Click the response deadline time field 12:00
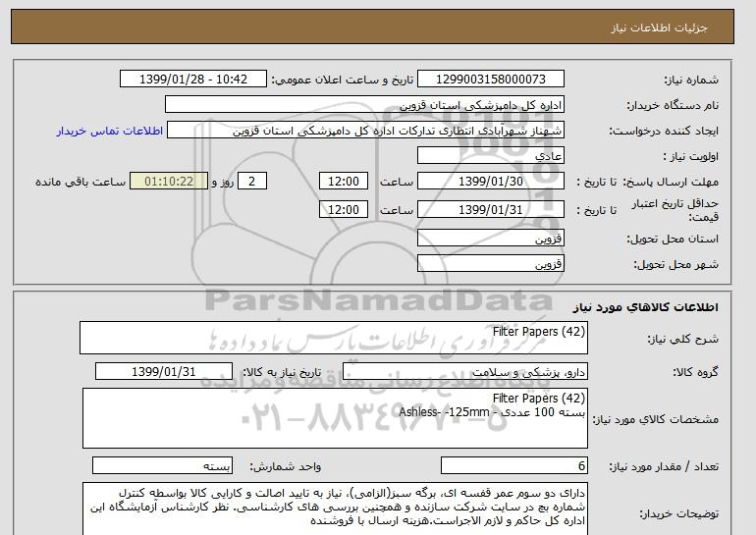The width and height of the screenshot is (756, 535). click(344, 182)
